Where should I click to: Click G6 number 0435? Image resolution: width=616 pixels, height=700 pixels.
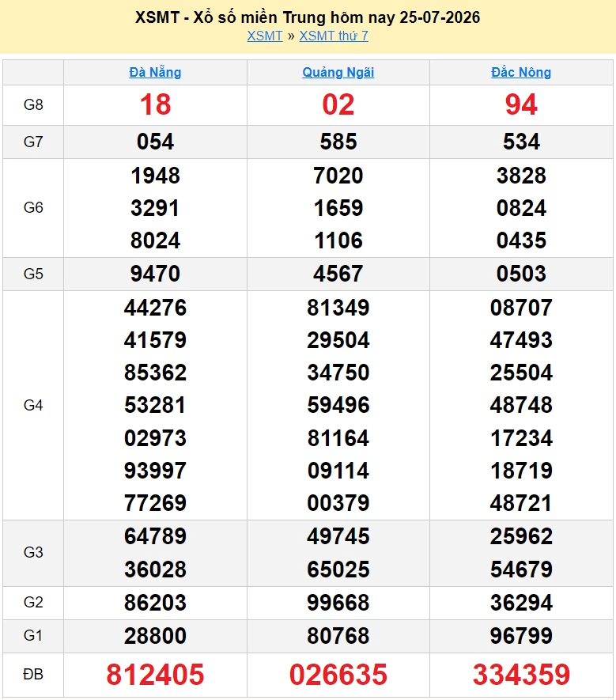(x=521, y=240)
